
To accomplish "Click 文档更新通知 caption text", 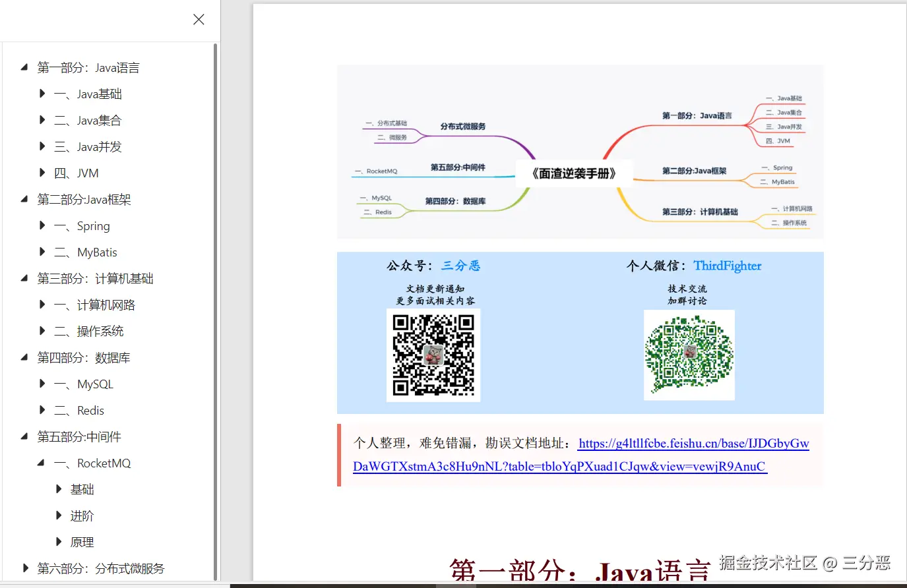I will [435, 289].
